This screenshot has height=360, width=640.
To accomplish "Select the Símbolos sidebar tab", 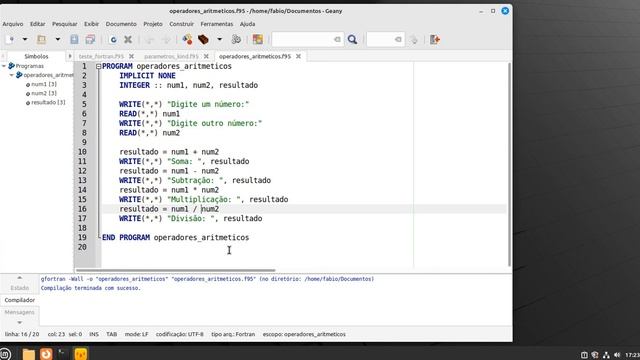I will coord(36,56).
